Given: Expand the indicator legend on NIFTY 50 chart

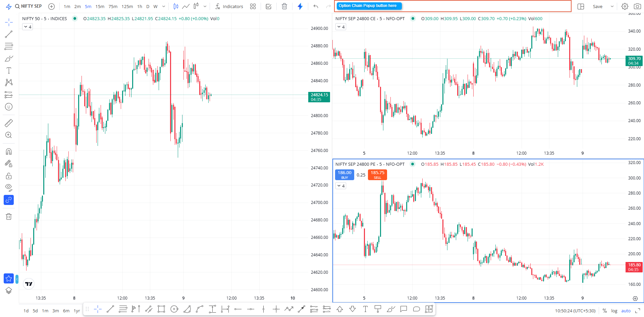Looking at the screenshot, I should pyautogui.click(x=28, y=27).
